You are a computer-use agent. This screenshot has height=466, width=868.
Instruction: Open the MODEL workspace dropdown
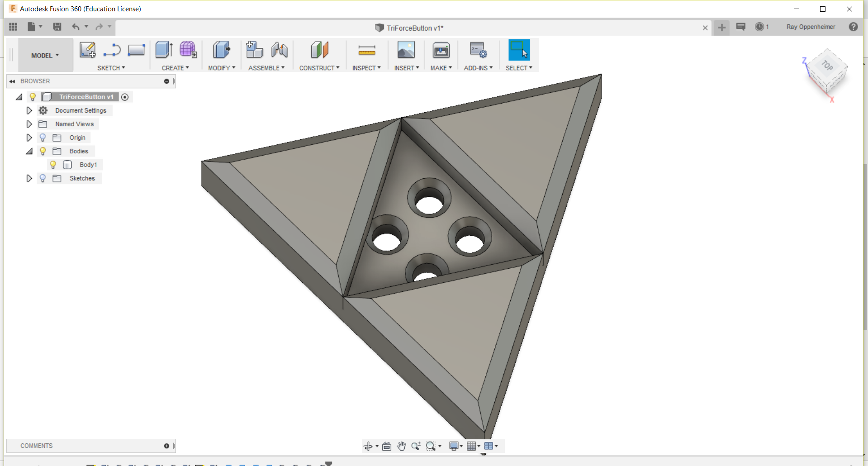(x=45, y=55)
